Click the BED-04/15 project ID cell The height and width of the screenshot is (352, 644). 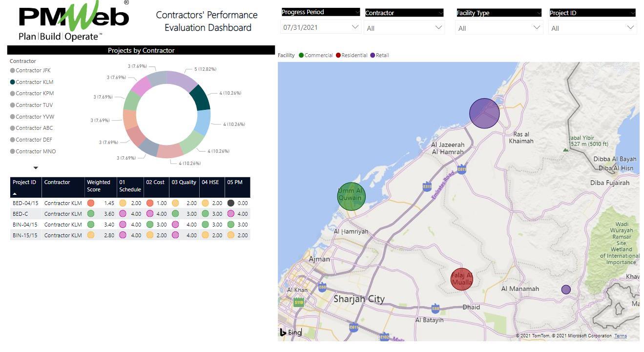click(25, 203)
